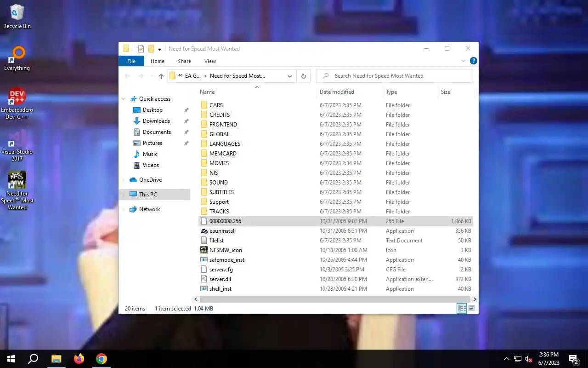The width and height of the screenshot is (588, 368).
Task: Select the filelist text document icon
Action: coord(204,241)
